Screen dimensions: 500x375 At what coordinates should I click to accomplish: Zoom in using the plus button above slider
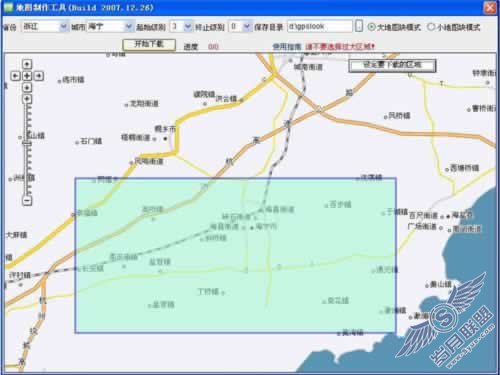(27, 99)
